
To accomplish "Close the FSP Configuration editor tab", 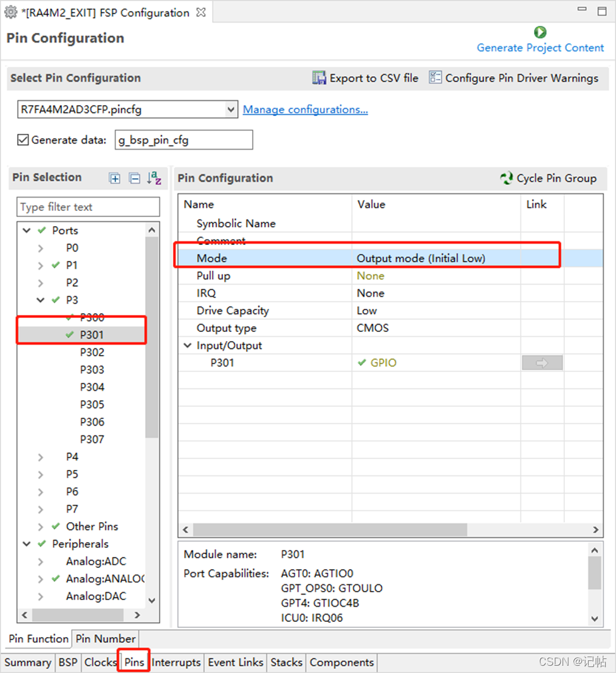I will 200,12.
